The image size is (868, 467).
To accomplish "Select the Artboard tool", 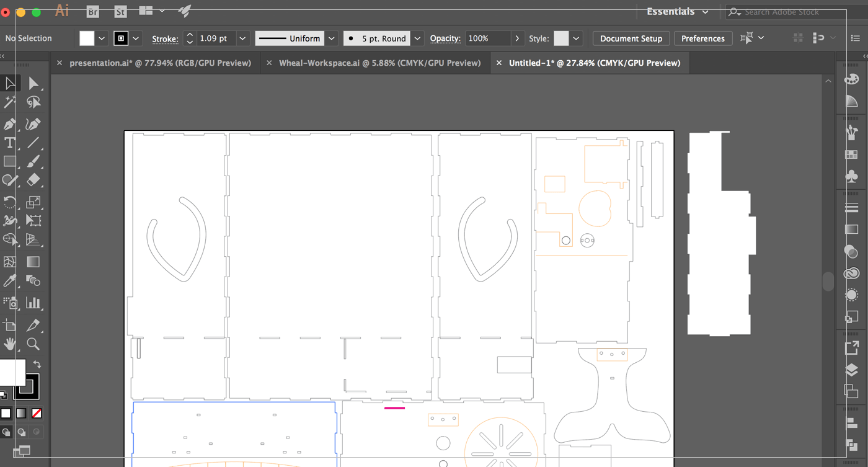I will pos(10,325).
